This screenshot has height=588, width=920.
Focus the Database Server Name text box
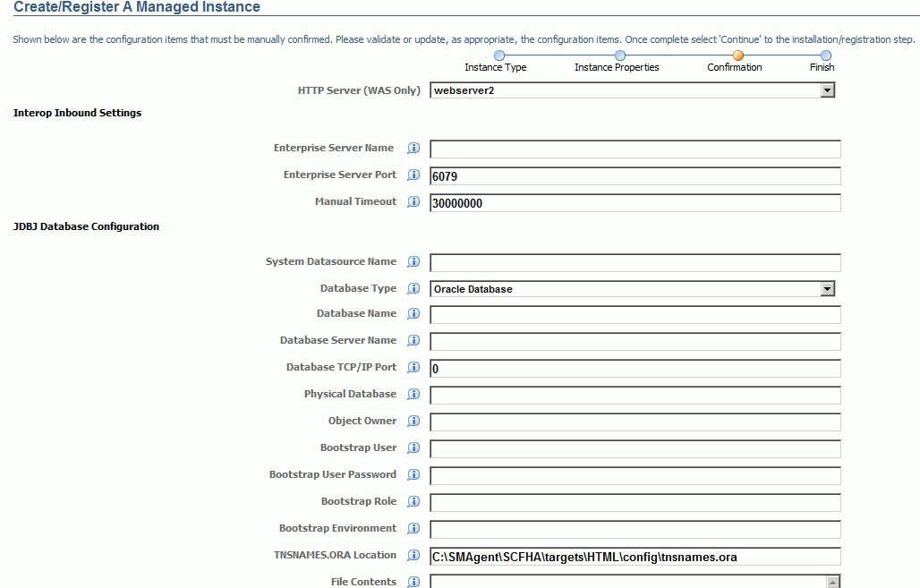[x=635, y=342]
